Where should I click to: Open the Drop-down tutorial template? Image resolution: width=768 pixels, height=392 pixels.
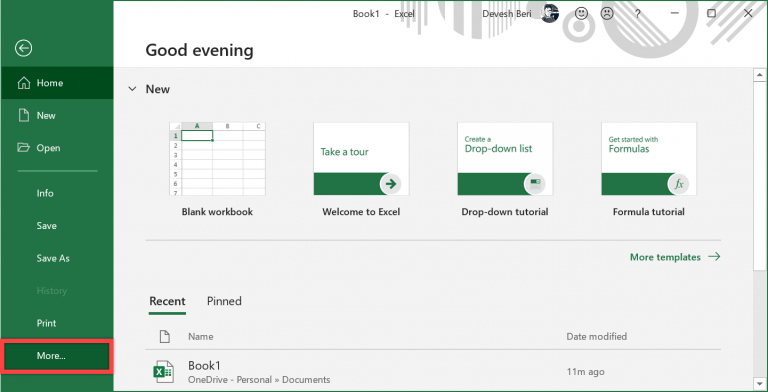505,159
